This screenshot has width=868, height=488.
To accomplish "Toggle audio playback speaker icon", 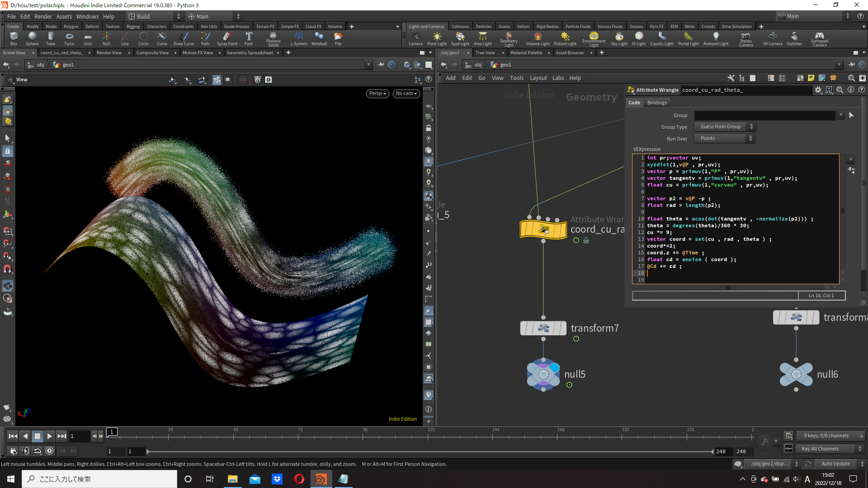I will 25,450.
